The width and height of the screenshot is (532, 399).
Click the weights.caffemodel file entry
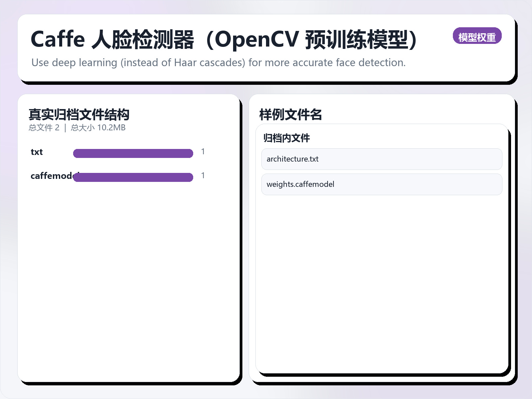coord(381,184)
